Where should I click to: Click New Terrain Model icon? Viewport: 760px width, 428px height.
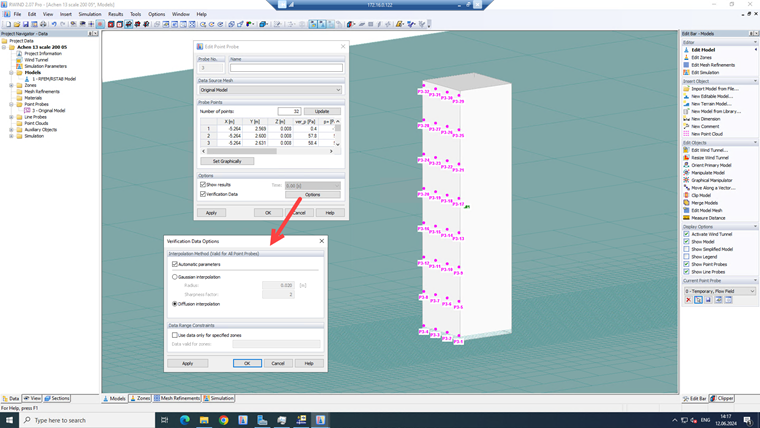pos(686,104)
